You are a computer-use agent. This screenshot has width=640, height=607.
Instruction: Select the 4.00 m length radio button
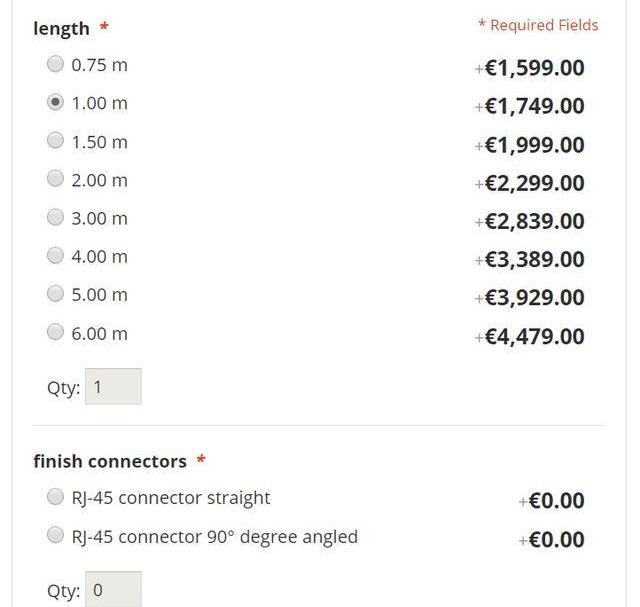[x=56, y=256]
